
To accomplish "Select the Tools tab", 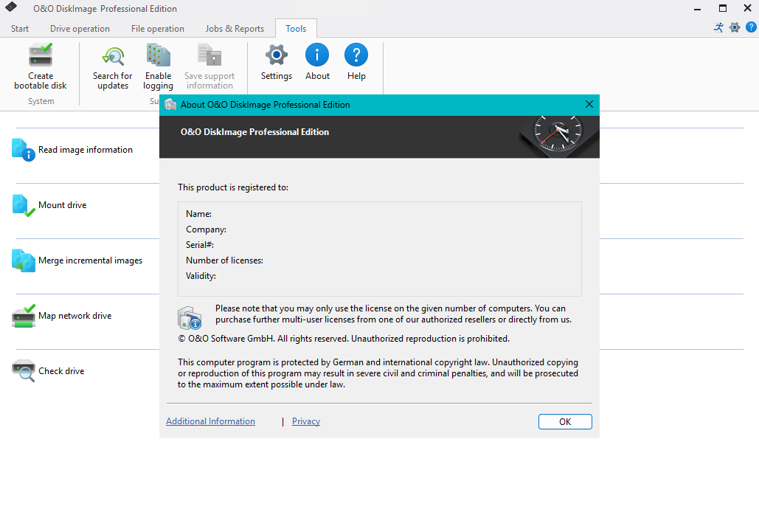I will 296,29.
